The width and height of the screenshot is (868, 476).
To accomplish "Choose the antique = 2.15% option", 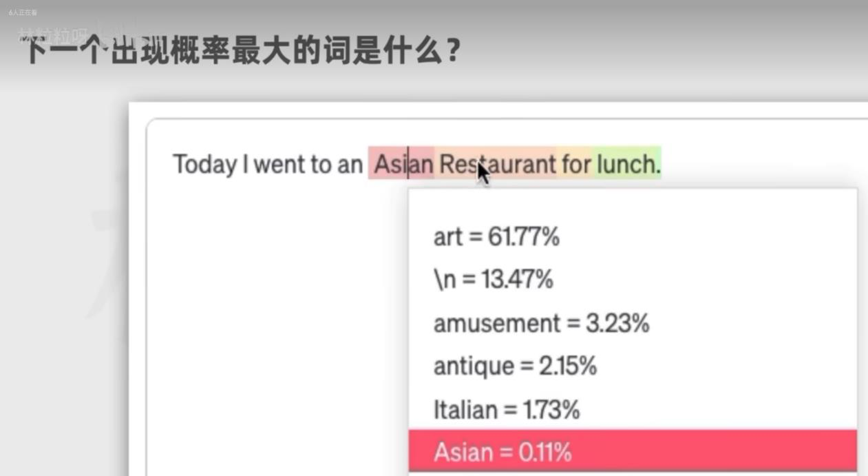I will click(x=515, y=366).
